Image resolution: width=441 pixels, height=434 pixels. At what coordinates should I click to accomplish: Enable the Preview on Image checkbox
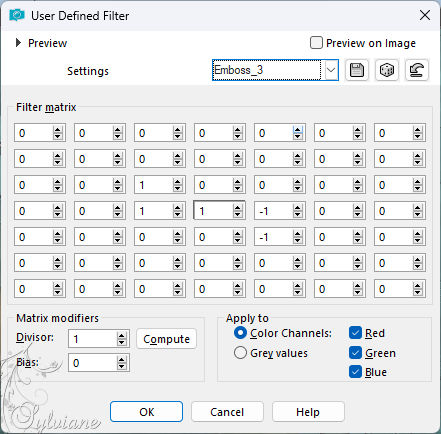point(316,43)
